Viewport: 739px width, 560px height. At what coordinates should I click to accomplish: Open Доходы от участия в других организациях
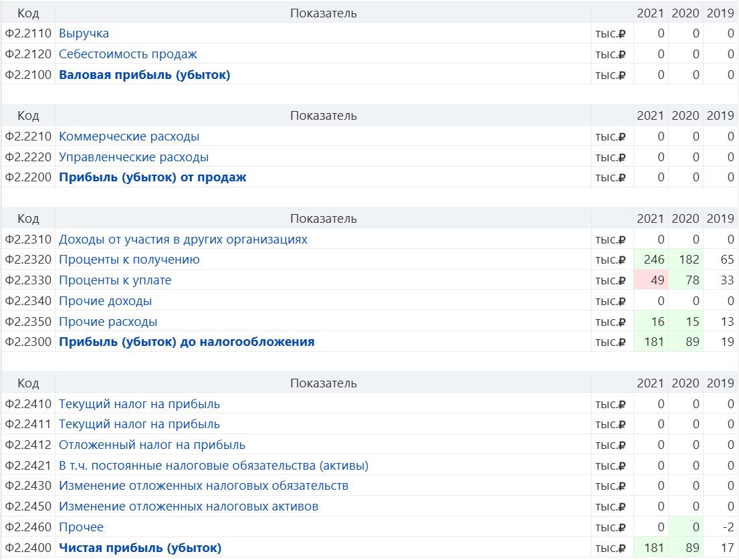click(183, 239)
